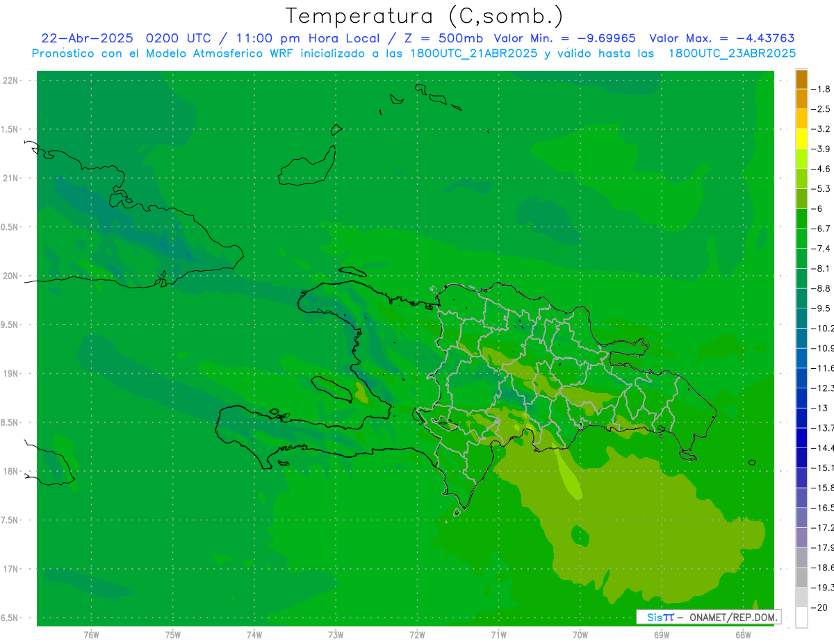
Task: Click the light gray legend swatch above -20
Action: pyautogui.click(x=801, y=597)
